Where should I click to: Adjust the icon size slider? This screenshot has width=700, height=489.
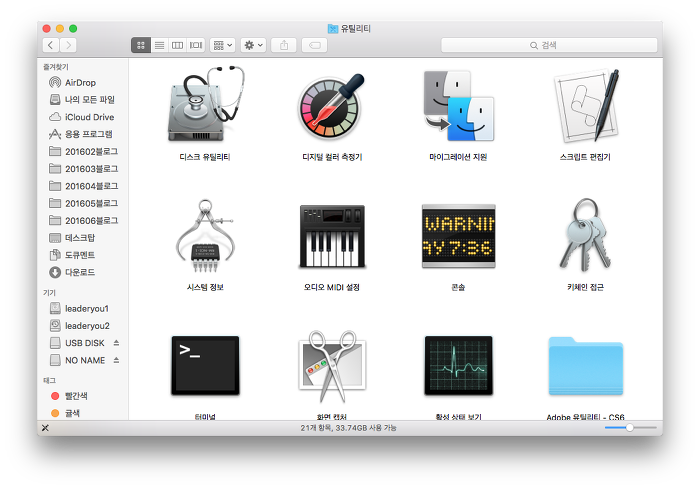[x=629, y=428]
